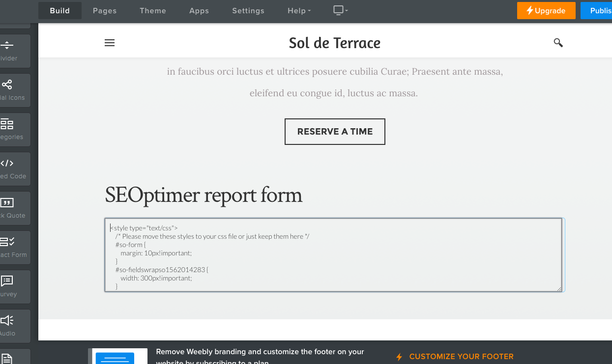
Task: Pick the Categories element in sidebar
Action: [x=7, y=124]
